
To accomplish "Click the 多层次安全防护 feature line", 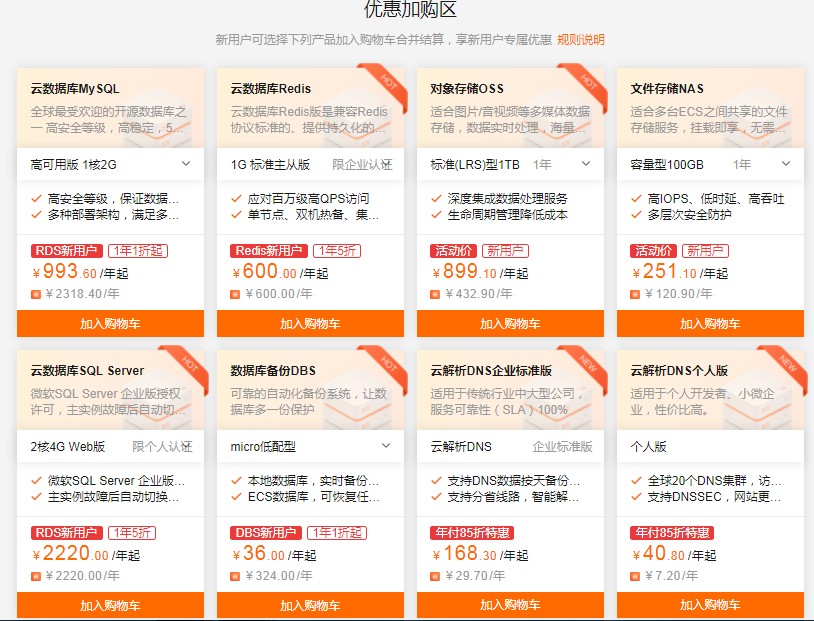I will 689,214.
